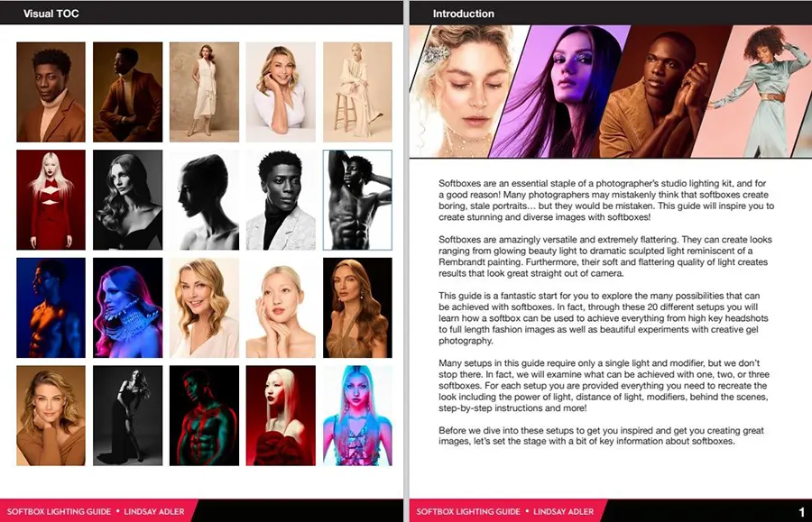
Task: Open the woman with hands framing face thumbnail
Action: pos(281,307)
